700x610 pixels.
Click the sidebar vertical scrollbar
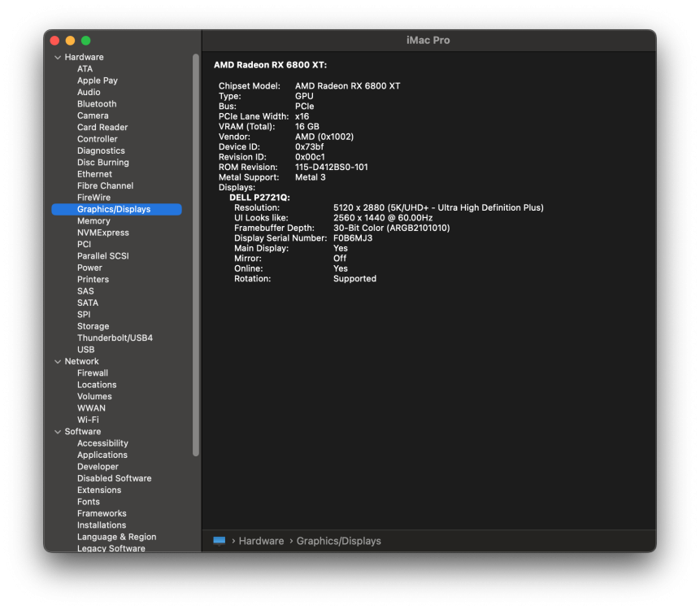click(196, 255)
